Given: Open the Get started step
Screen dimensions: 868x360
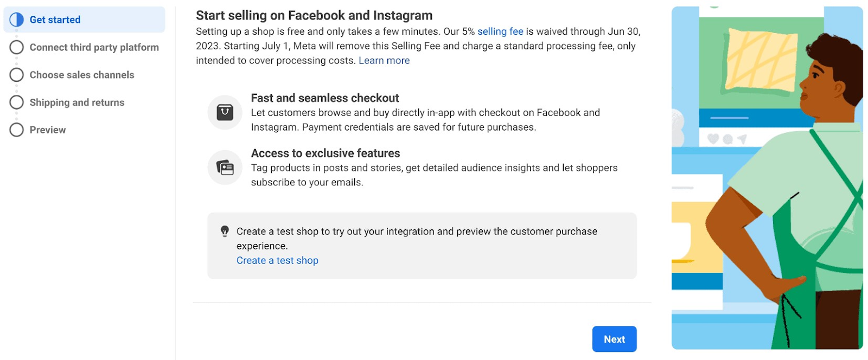Looking at the screenshot, I should (x=55, y=20).
